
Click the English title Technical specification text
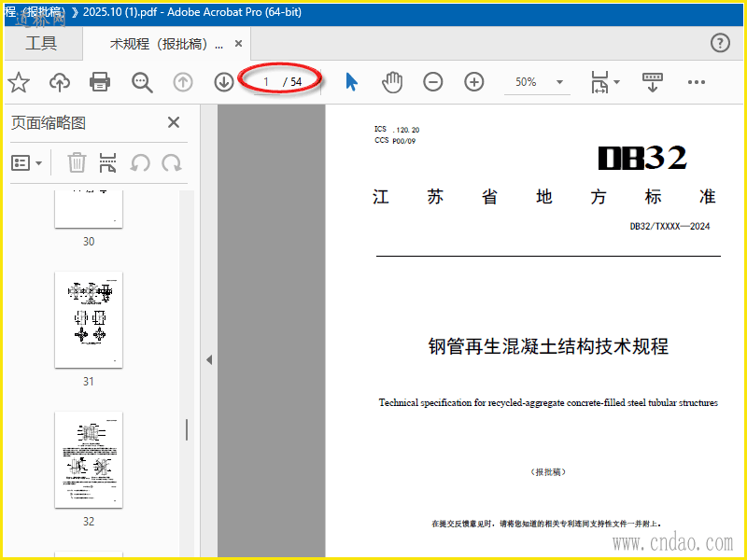(548, 403)
